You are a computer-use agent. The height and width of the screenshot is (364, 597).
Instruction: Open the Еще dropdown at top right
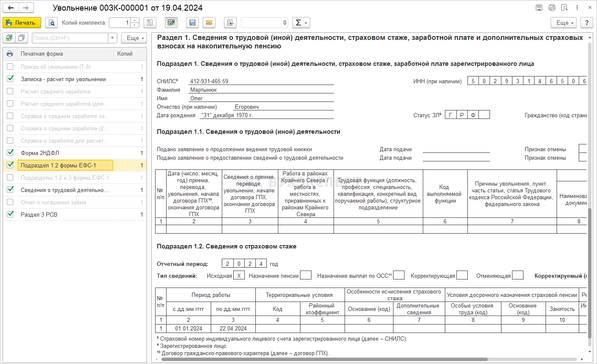564,23
